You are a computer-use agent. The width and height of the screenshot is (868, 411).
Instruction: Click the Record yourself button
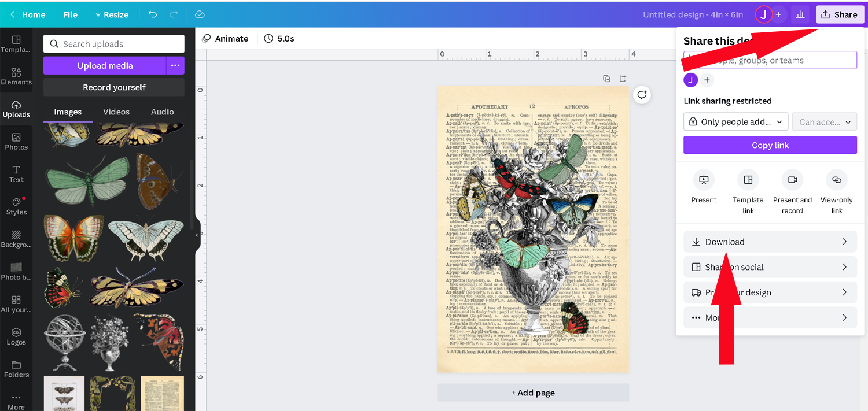(114, 87)
